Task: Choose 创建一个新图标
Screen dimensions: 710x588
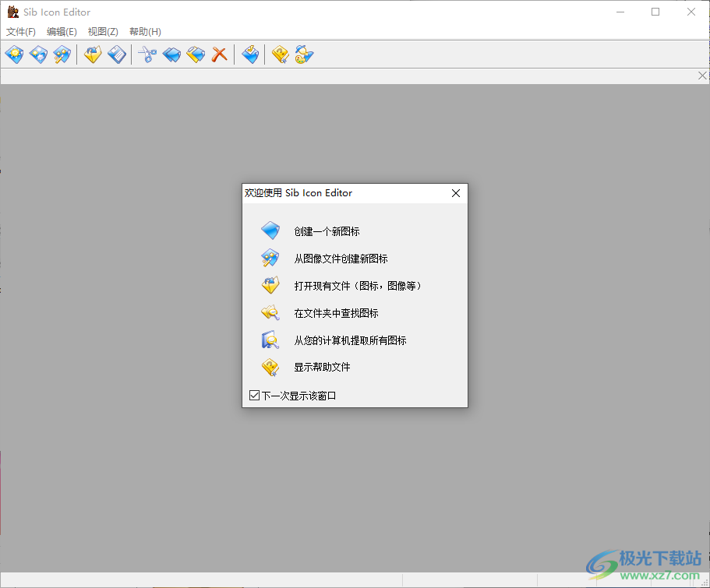Action: pos(327,231)
